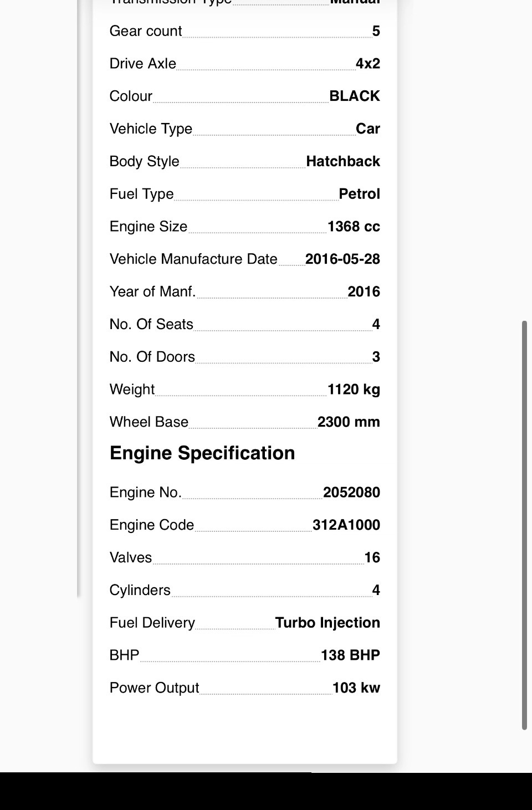This screenshot has width=532, height=810.
Task: Click the 138 BHP value
Action: click(350, 655)
